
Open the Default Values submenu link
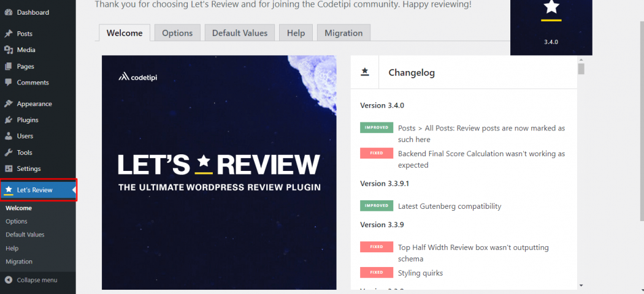point(25,235)
